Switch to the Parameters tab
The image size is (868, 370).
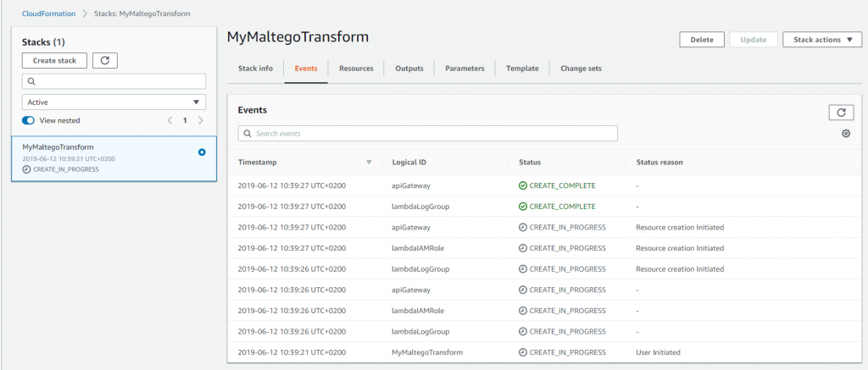pos(465,69)
